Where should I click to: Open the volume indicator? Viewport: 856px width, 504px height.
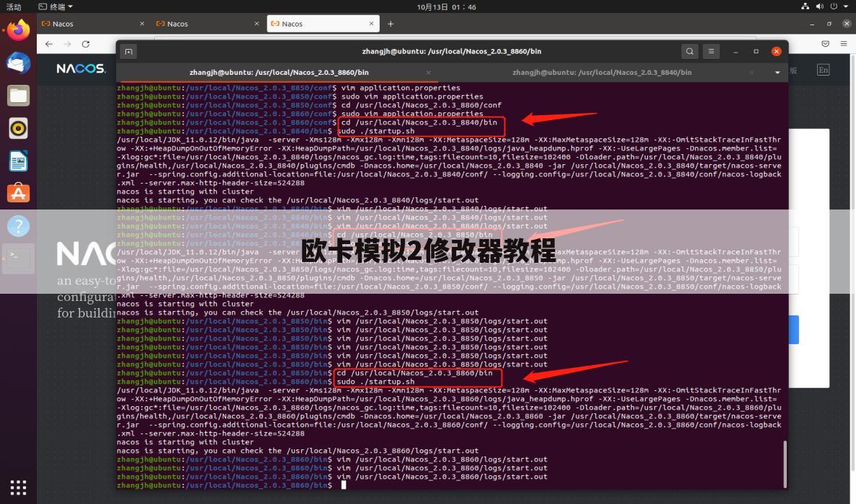coord(819,6)
